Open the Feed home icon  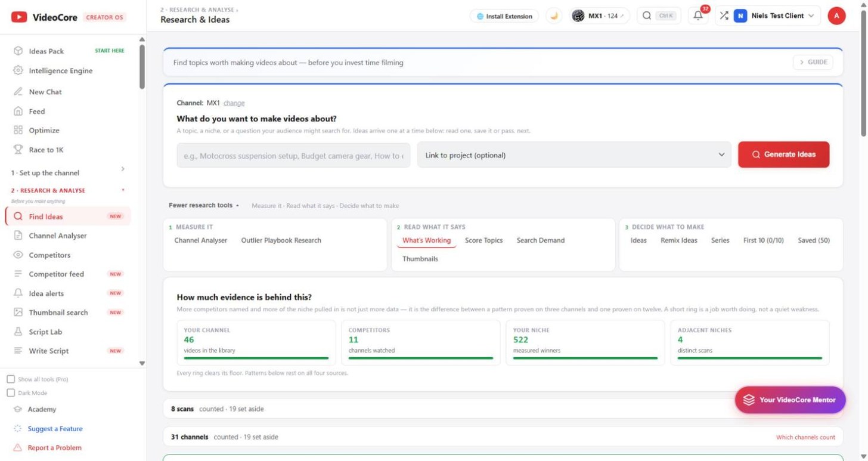point(18,111)
